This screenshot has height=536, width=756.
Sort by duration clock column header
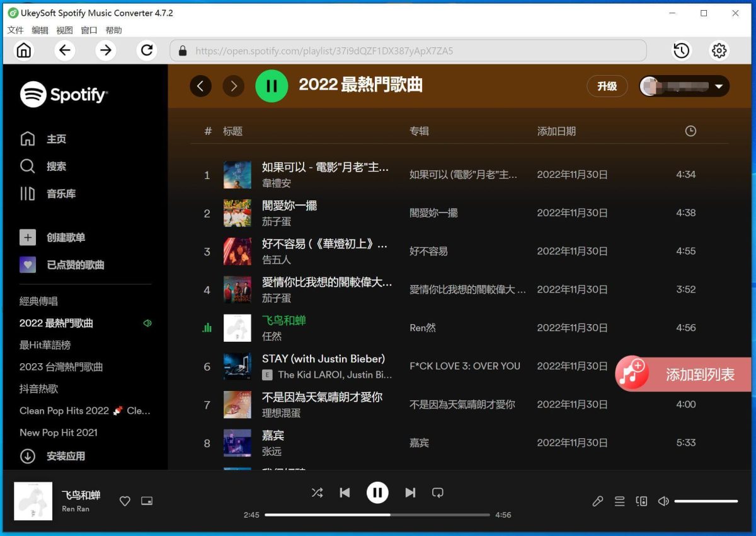(x=690, y=131)
